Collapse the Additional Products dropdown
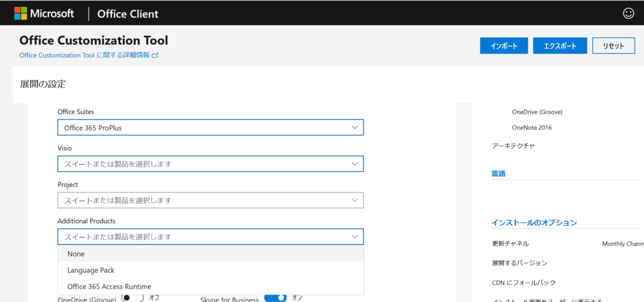 [211, 237]
